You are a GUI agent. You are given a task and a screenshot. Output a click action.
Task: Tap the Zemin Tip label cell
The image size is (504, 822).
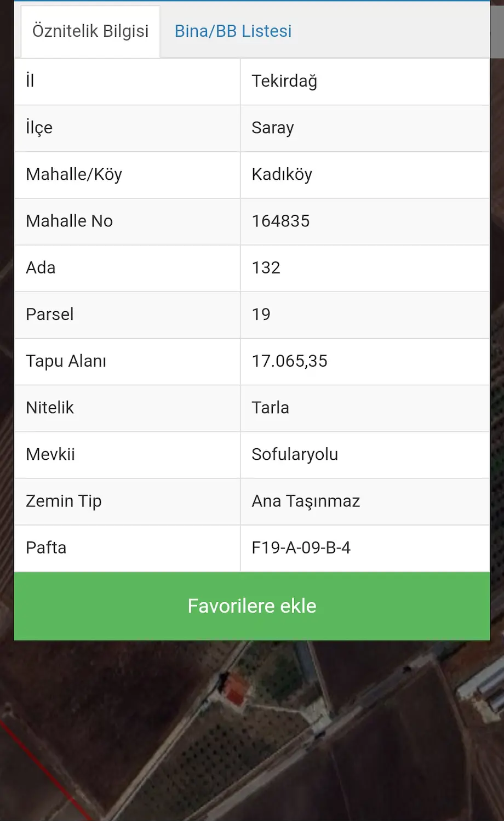[127, 501]
